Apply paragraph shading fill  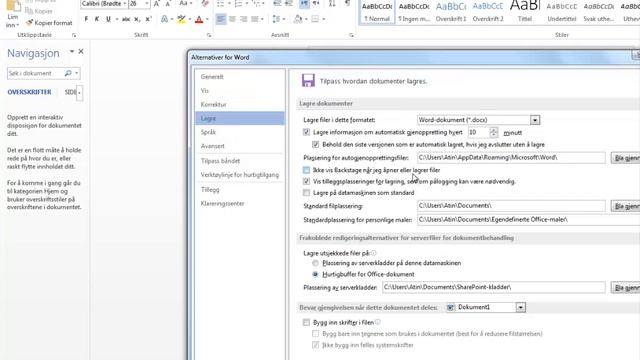click(x=298, y=19)
